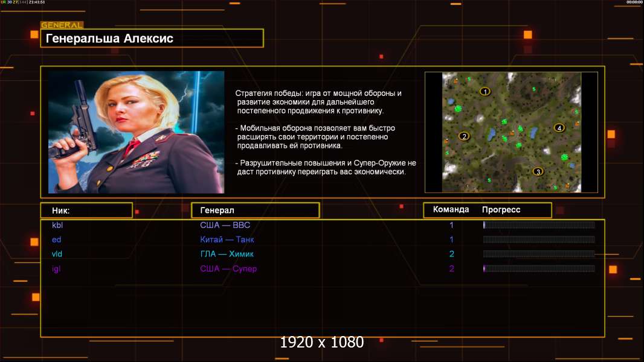Click team number for player ed
The image size is (644, 362).
451,240
